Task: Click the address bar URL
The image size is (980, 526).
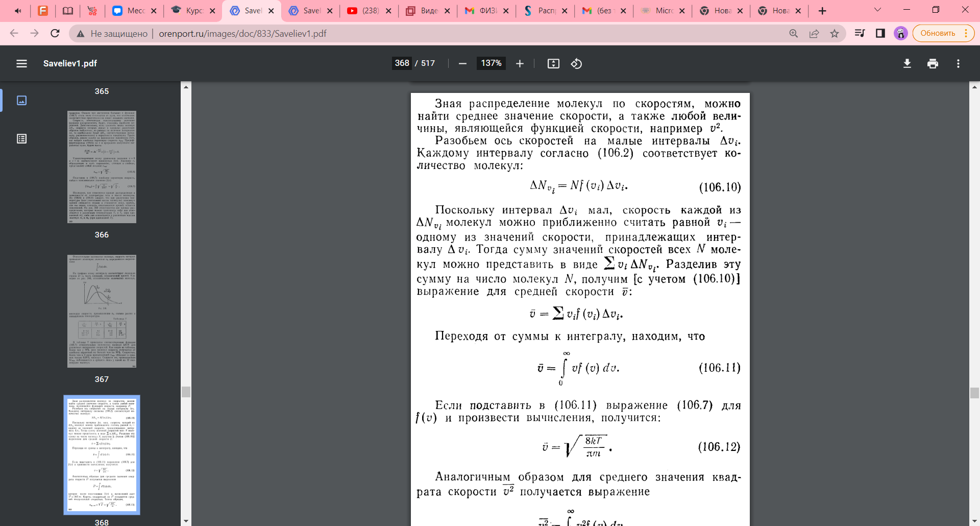Action: pyautogui.click(x=242, y=34)
